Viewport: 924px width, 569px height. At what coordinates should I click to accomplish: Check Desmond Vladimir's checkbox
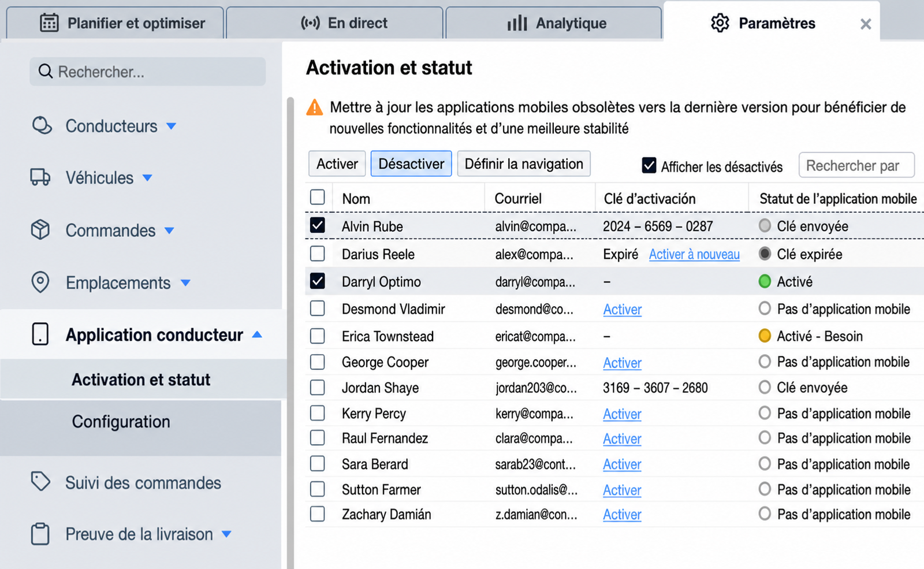[x=318, y=308]
